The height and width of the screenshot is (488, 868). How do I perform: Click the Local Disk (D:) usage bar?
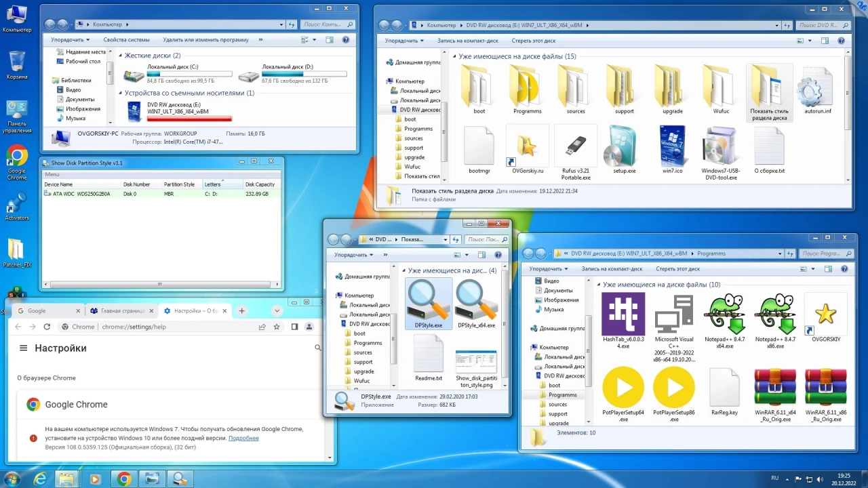point(304,74)
